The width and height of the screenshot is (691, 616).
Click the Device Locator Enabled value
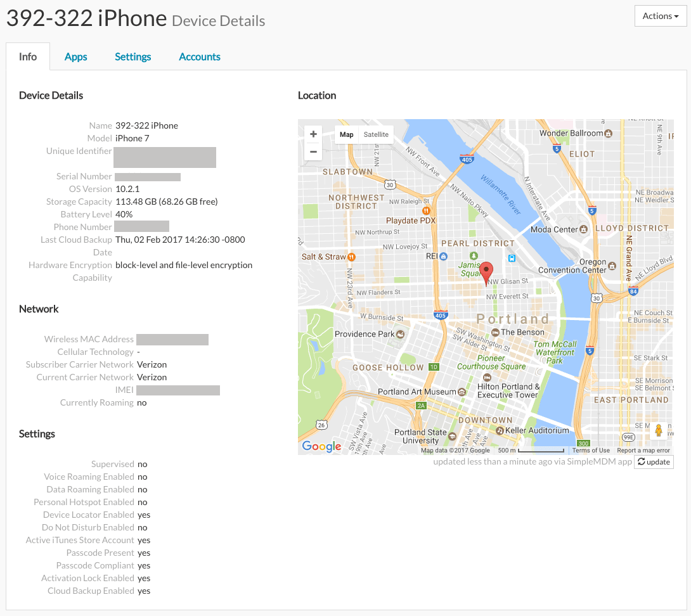pyautogui.click(x=144, y=515)
